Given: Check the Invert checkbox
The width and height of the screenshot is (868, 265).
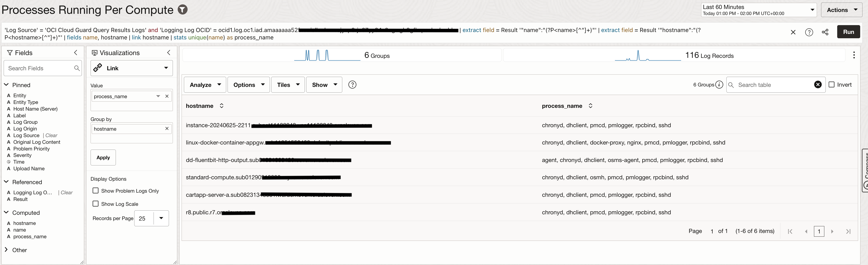Looking at the screenshot, I should point(831,85).
